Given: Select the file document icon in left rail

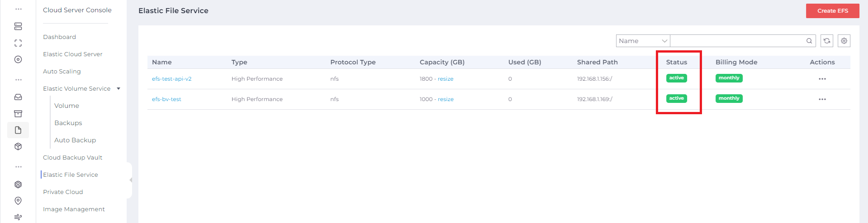Looking at the screenshot, I should click(x=18, y=130).
